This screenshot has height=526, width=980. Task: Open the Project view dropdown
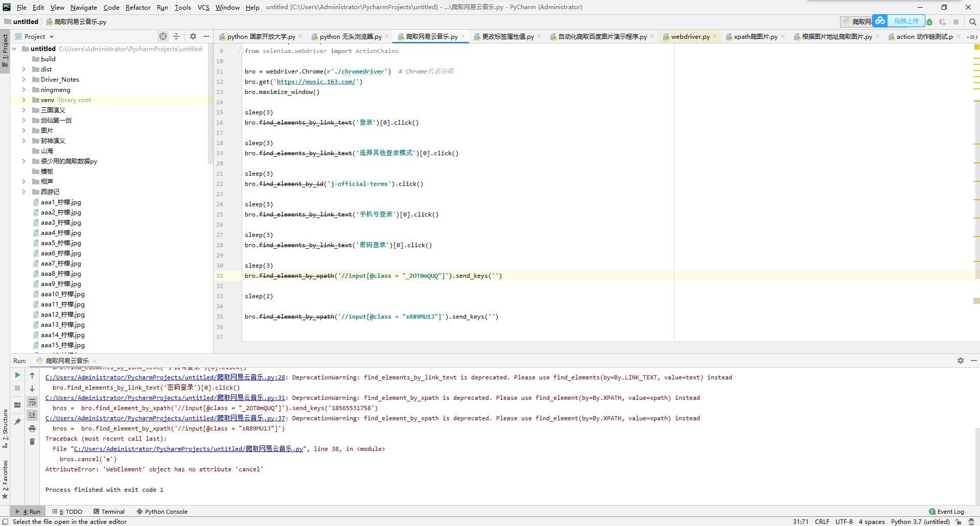pos(52,37)
